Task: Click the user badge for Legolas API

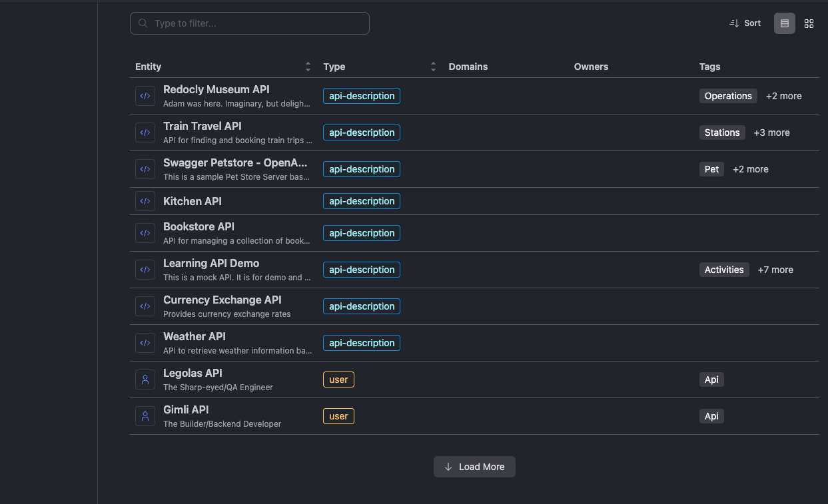Action: [x=338, y=379]
